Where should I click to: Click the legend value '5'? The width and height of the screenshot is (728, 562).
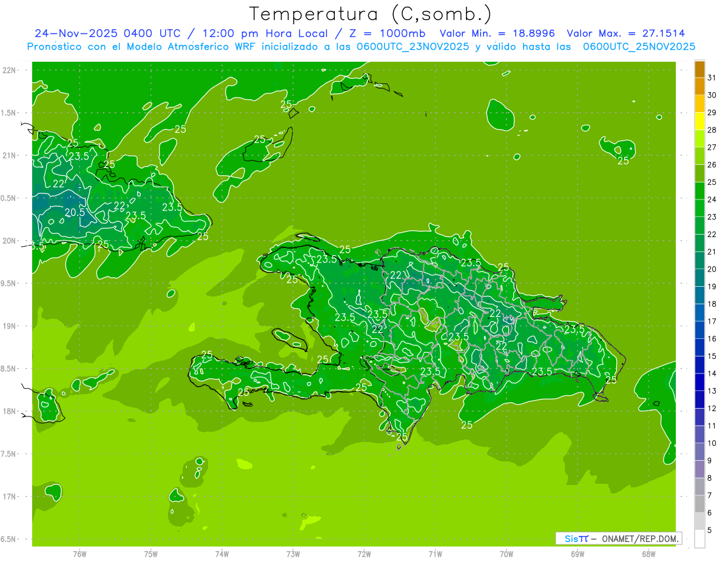(x=709, y=530)
